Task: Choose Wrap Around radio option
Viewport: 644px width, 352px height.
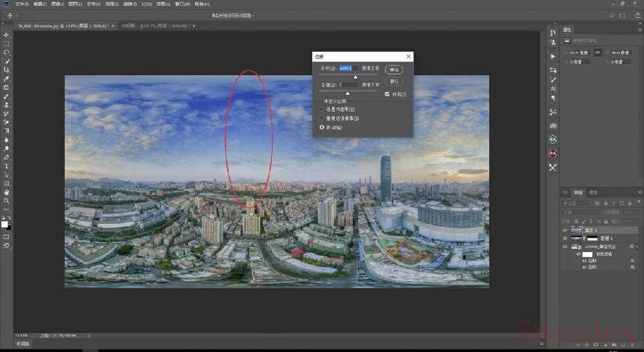Action: pos(322,128)
